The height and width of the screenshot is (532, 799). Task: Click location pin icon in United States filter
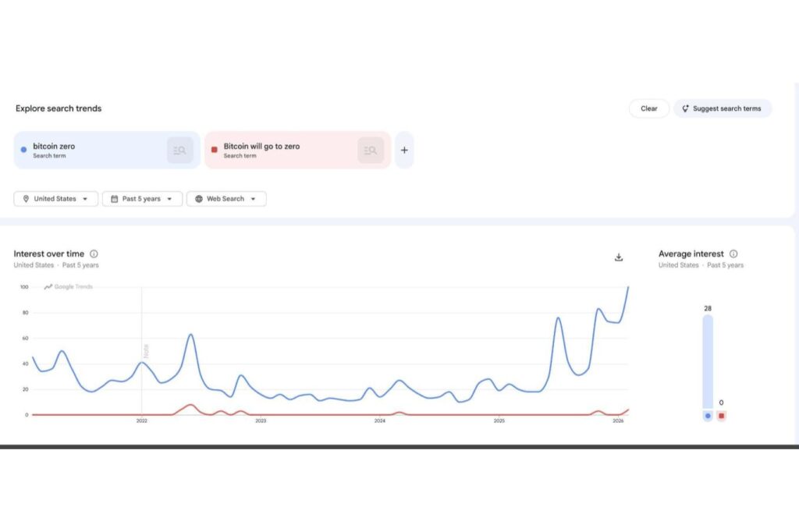click(x=26, y=199)
